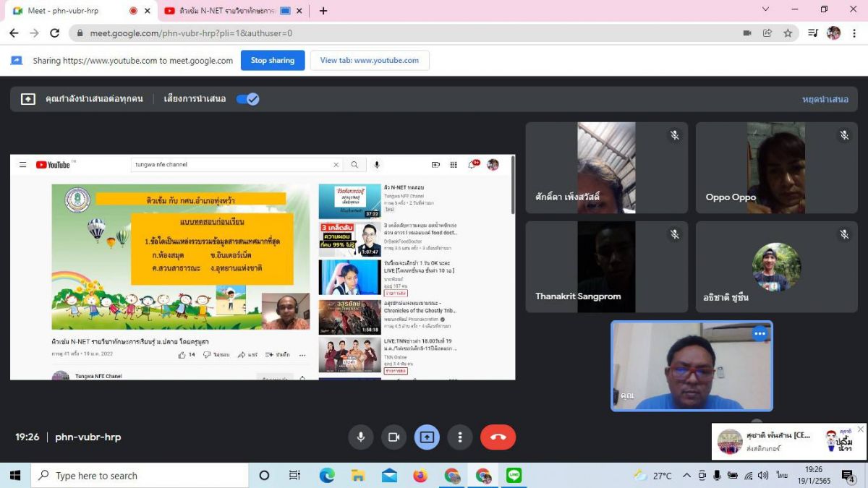The width and height of the screenshot is (868, 488).
Task: Open a new browser tab
Action: coord(323,11)
